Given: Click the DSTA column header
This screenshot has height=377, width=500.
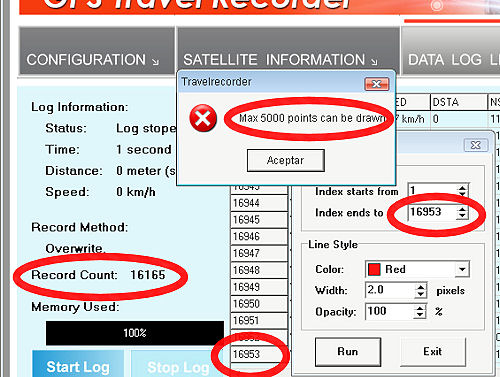Looking at the screenshot, I should pos(458,102).
